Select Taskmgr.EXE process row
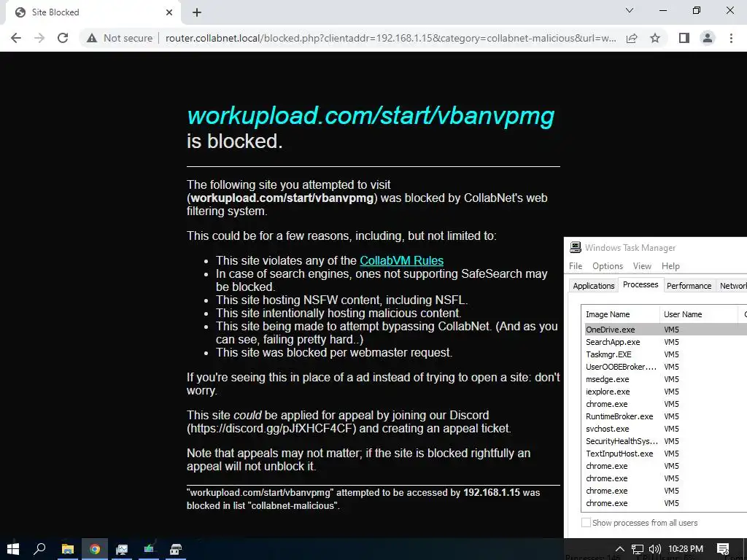Viewport: 747px width, 560px height. [665, 354]
